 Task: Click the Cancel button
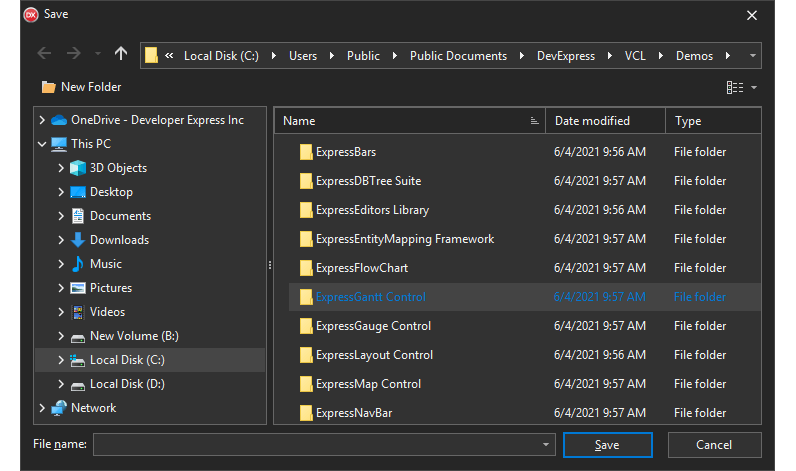point(714,445)
